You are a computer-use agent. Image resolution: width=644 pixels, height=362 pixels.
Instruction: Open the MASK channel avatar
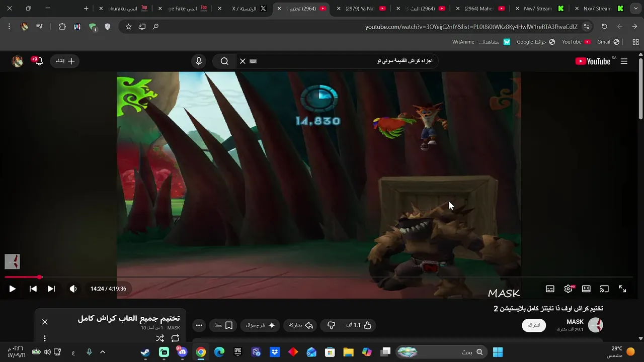[596, 325]
